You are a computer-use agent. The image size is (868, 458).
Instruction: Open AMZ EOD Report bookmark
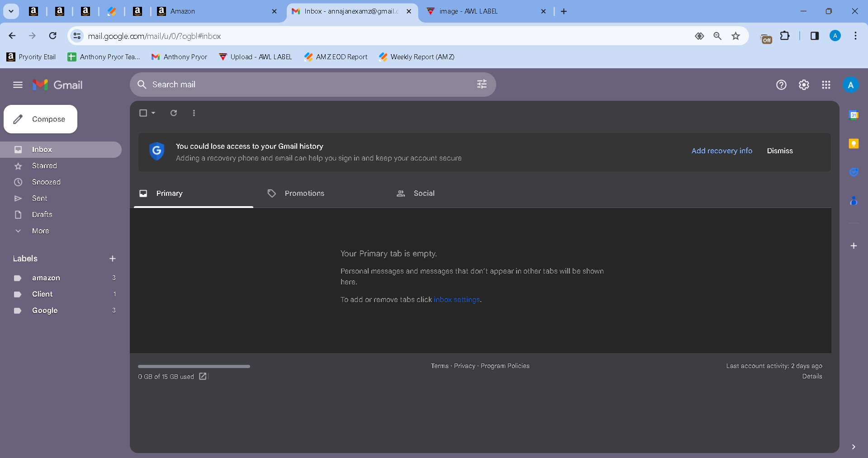(336, 57)
